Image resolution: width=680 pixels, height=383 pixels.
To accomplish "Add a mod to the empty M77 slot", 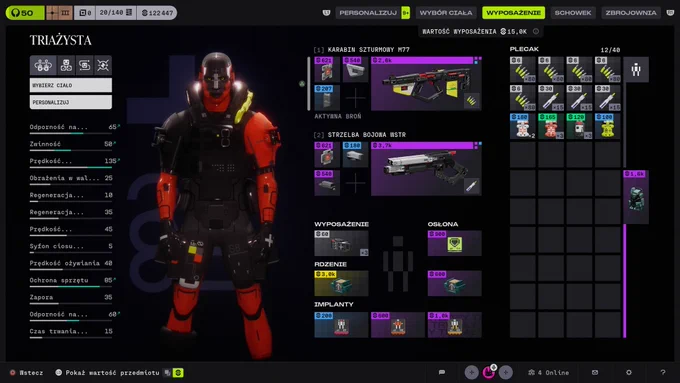I will point(355,98).
